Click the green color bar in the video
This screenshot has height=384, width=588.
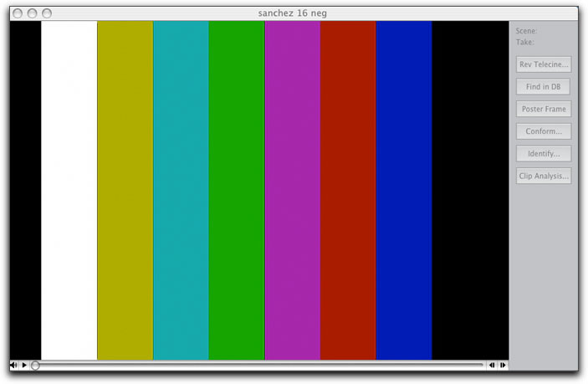pyautogui.click(x=237, y=191)
